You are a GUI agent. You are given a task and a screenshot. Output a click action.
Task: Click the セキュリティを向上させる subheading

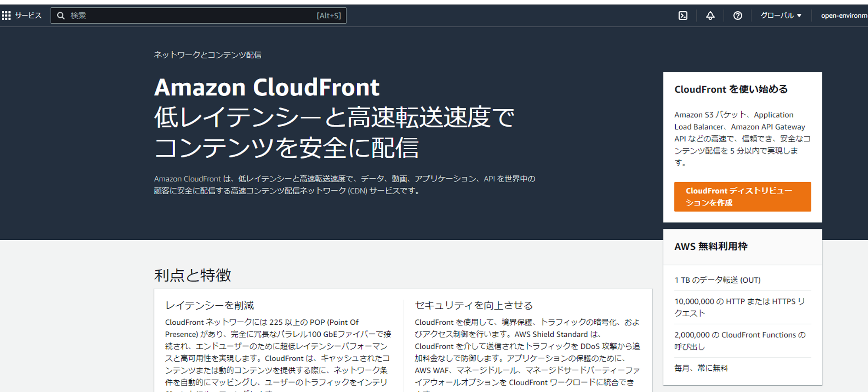[473, 305]
